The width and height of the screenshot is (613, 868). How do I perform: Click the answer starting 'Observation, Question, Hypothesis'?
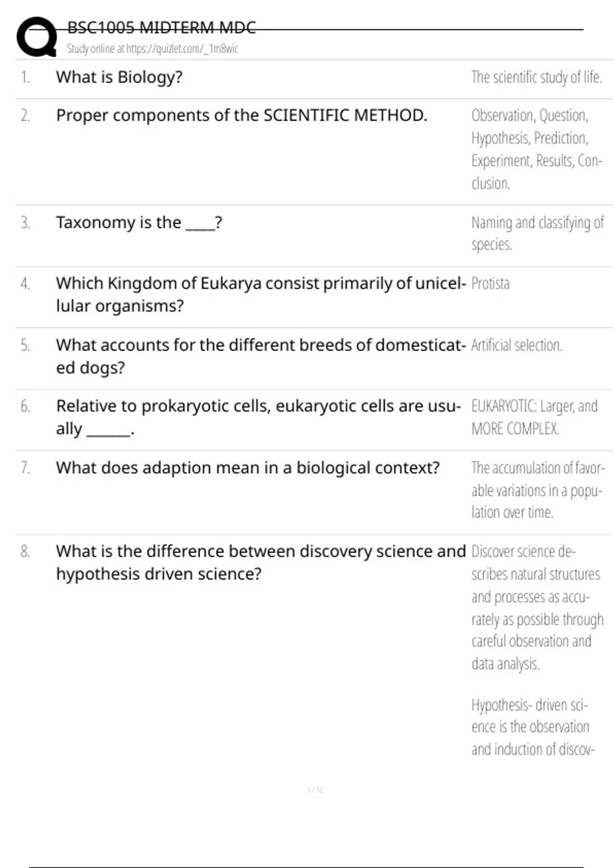tap(535, 149)
